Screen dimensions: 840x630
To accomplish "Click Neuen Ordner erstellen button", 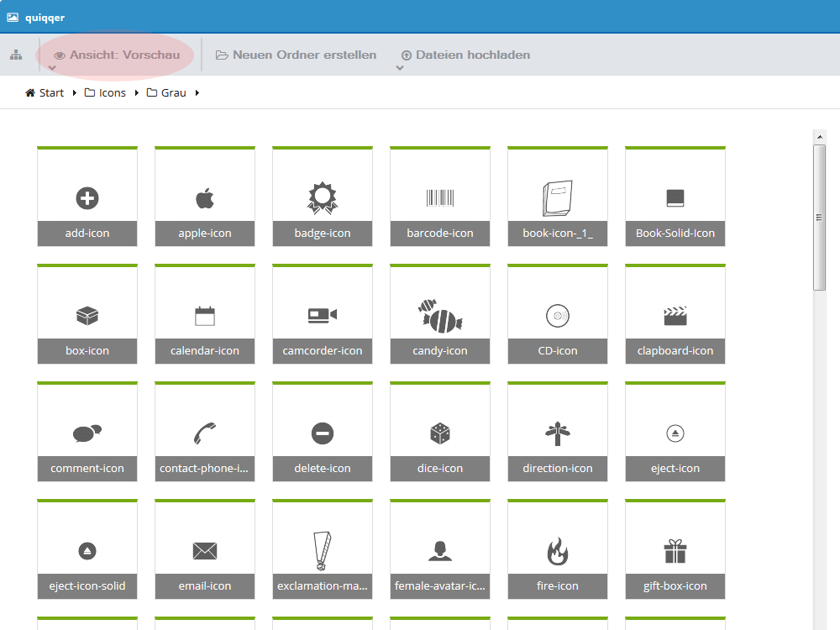I will click(x=297, y=55).
